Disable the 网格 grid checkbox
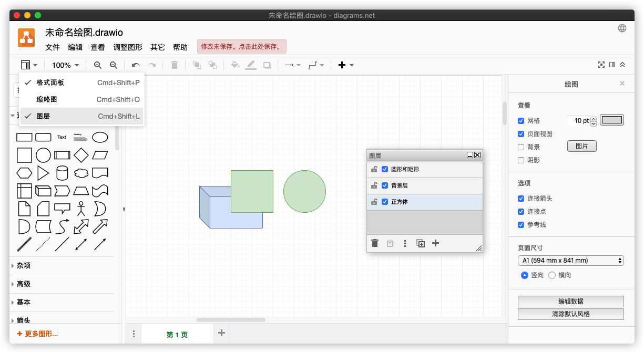644x353 pixels. [521, 121]
